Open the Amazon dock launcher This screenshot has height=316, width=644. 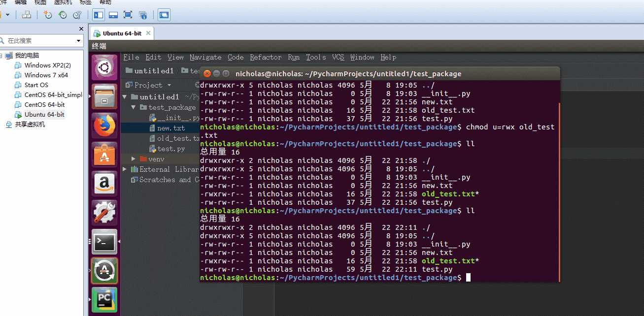click(x=104, y=183)
